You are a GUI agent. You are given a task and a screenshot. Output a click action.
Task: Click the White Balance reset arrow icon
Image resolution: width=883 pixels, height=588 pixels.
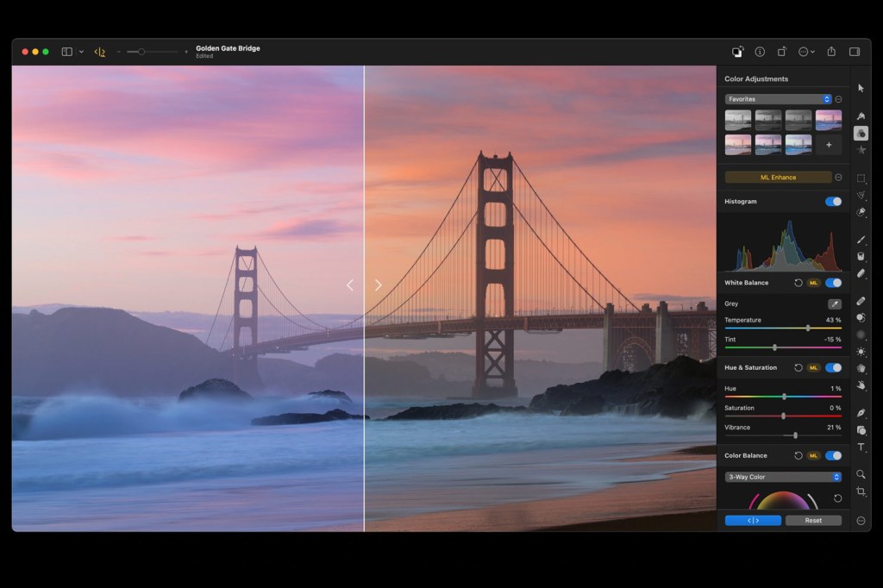coord(798,284)
